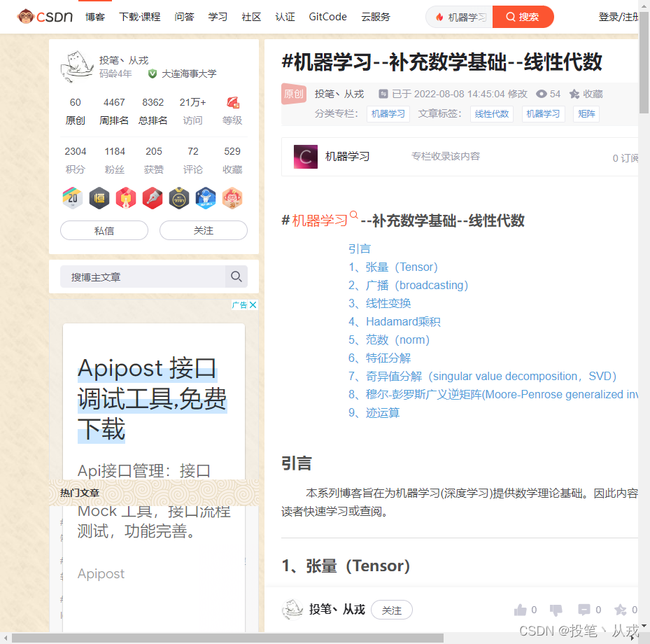Open comments via the speech bubble icon
The width and height of the screenshot is (650, 644).
(585, 610)
